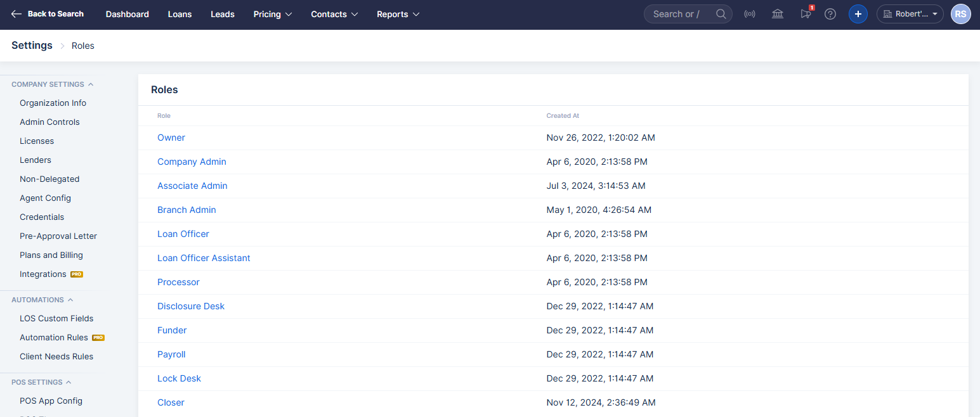
Task: Go to the Leads tab
Action: 223,14
